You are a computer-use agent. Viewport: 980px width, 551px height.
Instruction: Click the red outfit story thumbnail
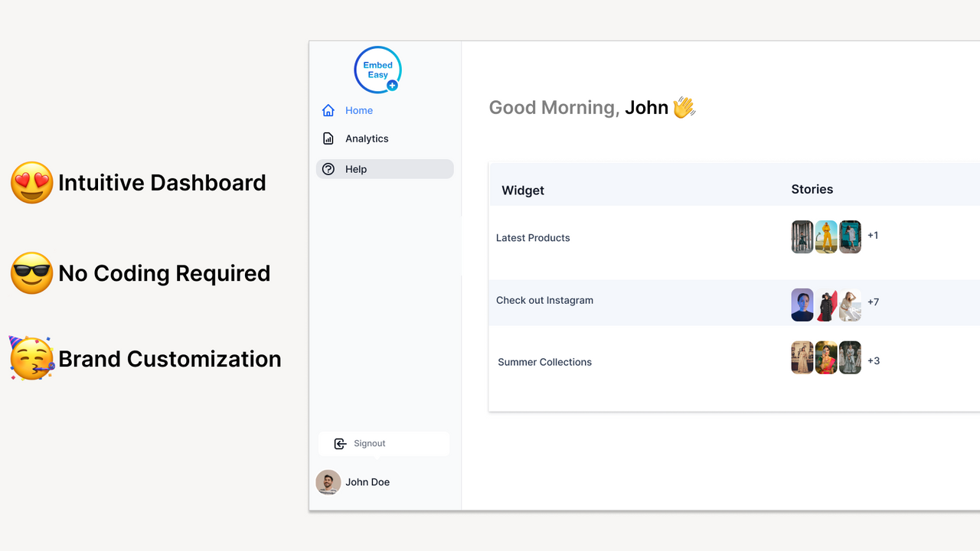click(826, 305)
